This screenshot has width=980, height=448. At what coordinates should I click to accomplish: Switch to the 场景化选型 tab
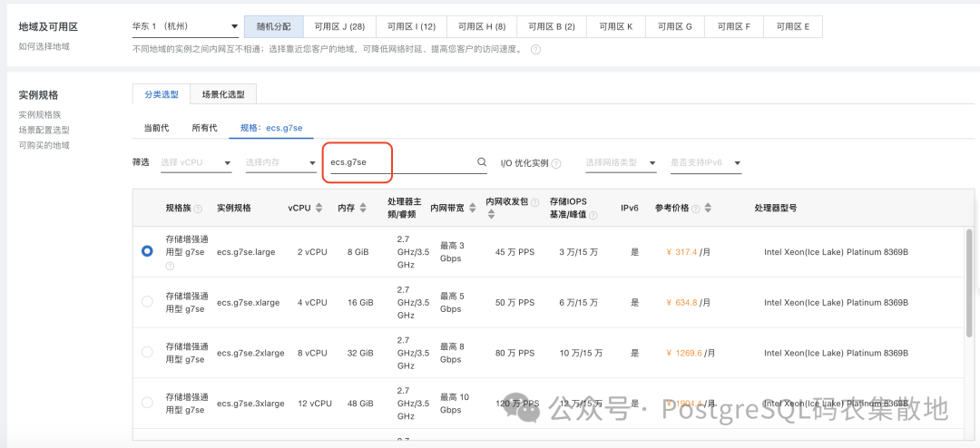pos(223,94)
